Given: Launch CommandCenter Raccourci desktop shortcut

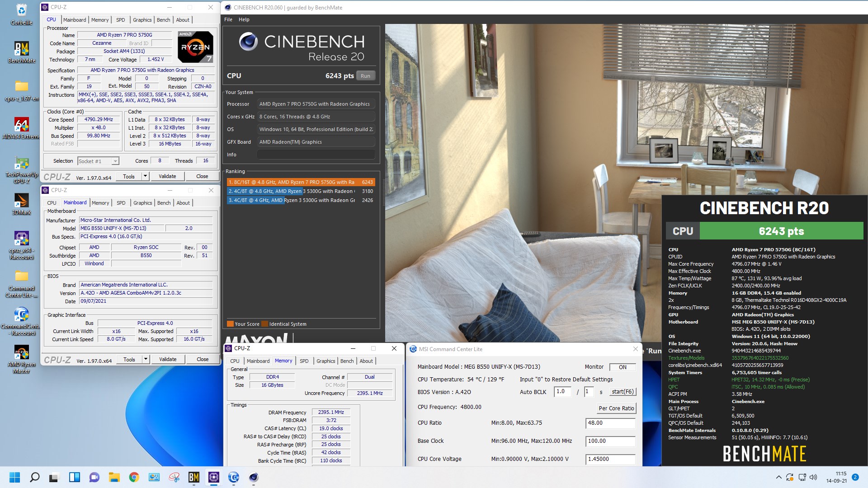Looking at the screenshot, I should click(x=21, y=322).
